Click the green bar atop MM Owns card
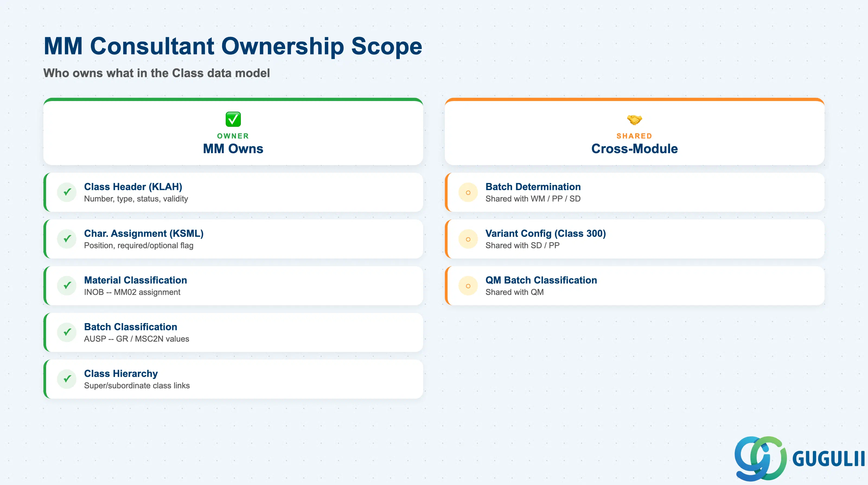868x485 pixels. (233, 99)
